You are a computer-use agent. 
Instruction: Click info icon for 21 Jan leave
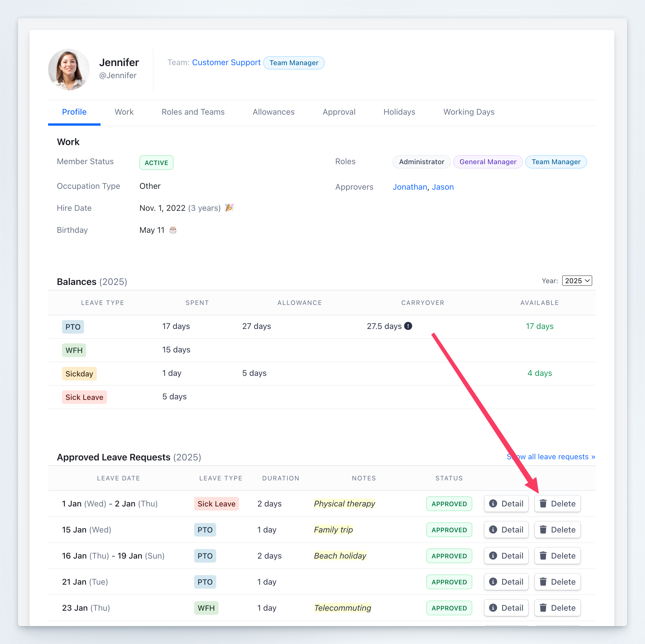point(493,581)
